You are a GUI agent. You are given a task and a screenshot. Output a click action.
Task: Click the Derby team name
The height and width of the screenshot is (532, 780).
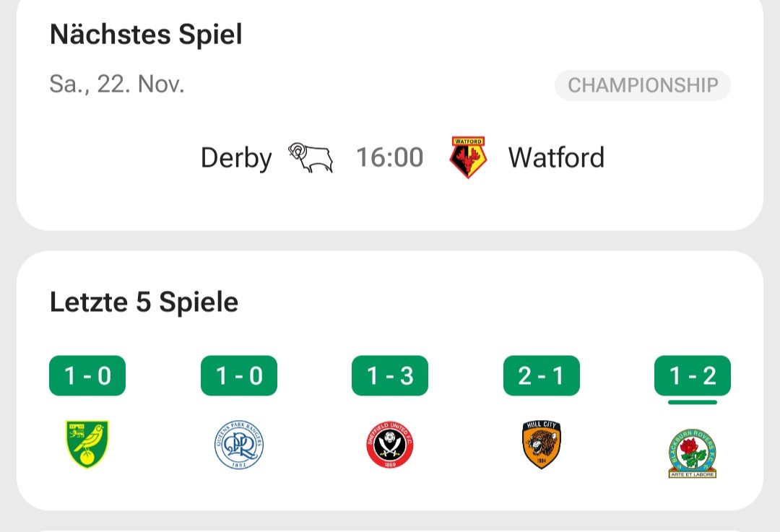coord(236,157)
